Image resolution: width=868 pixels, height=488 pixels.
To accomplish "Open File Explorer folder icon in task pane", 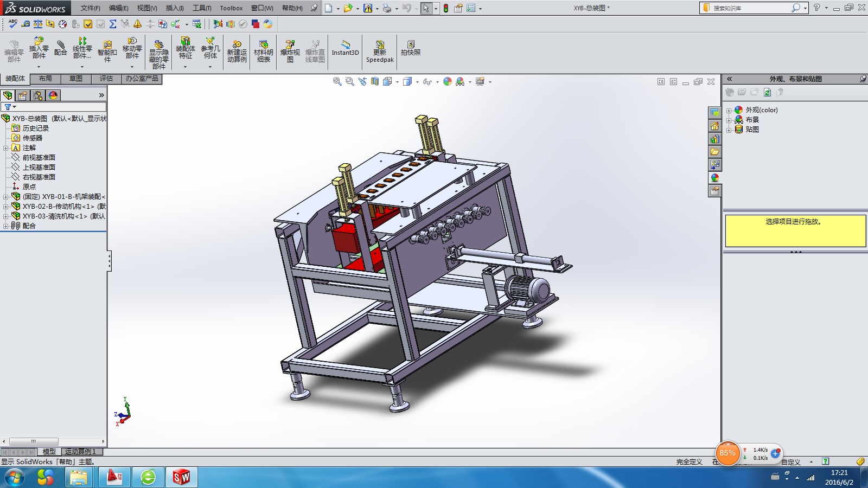I will coord(714,152).
